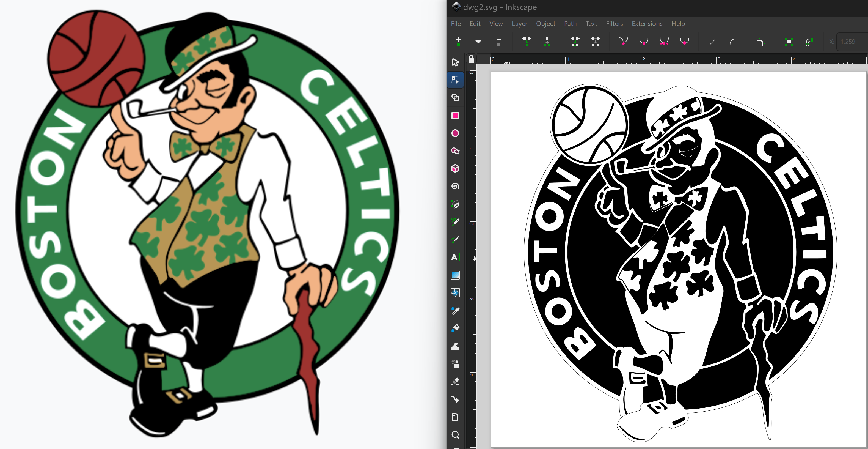Make selected nodes cusp (corner)
Viewport: 868px width, 449px height.
click(x=623, y=42)
